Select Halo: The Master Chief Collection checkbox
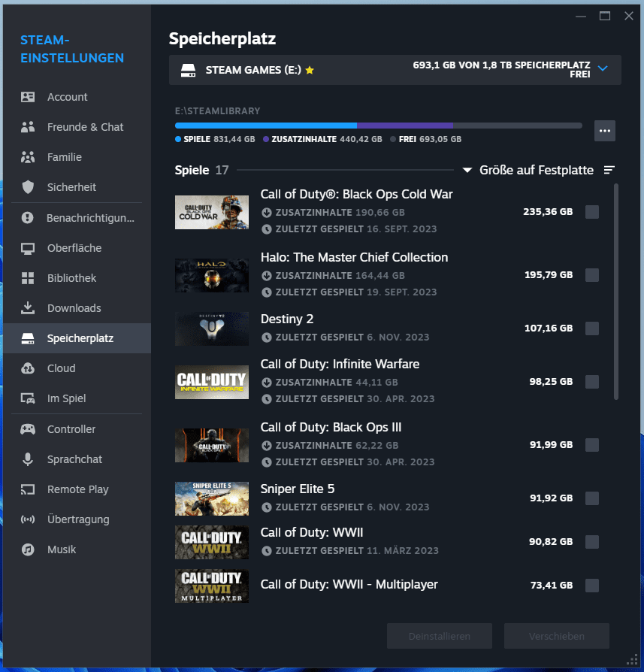 tap(591, 274)
